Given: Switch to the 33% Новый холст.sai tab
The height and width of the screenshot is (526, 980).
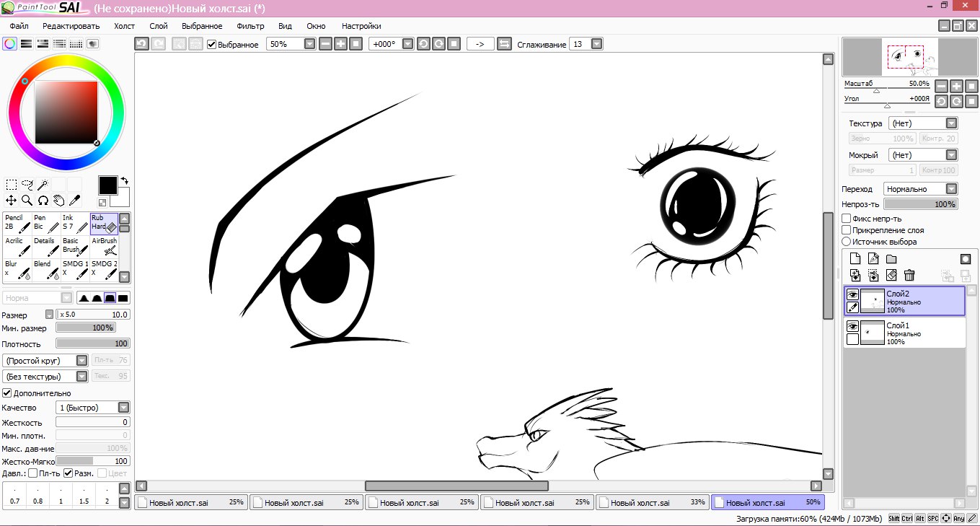Looking at the screenshot, I should click(x=652, y=502).
